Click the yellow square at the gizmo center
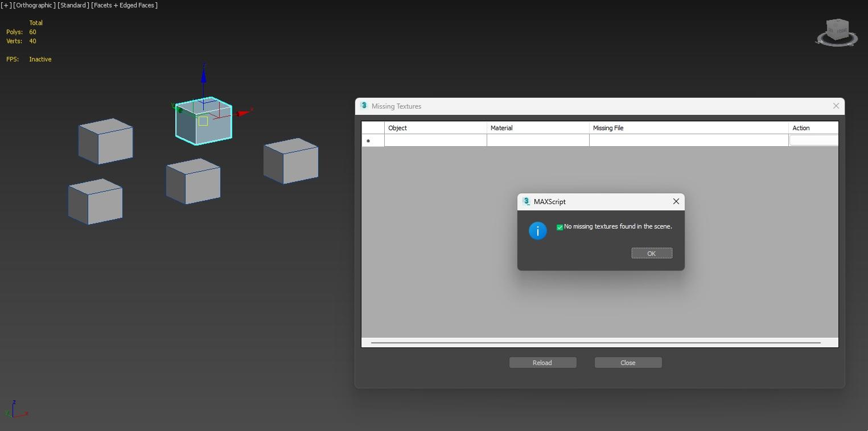Screen dimensions: 868x431 tap(203, 121)
